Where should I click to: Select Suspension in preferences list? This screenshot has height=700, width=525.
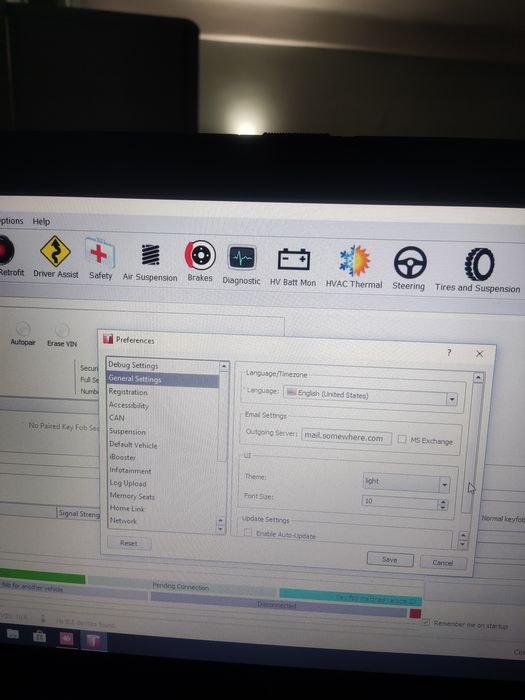tap(127, 432)
